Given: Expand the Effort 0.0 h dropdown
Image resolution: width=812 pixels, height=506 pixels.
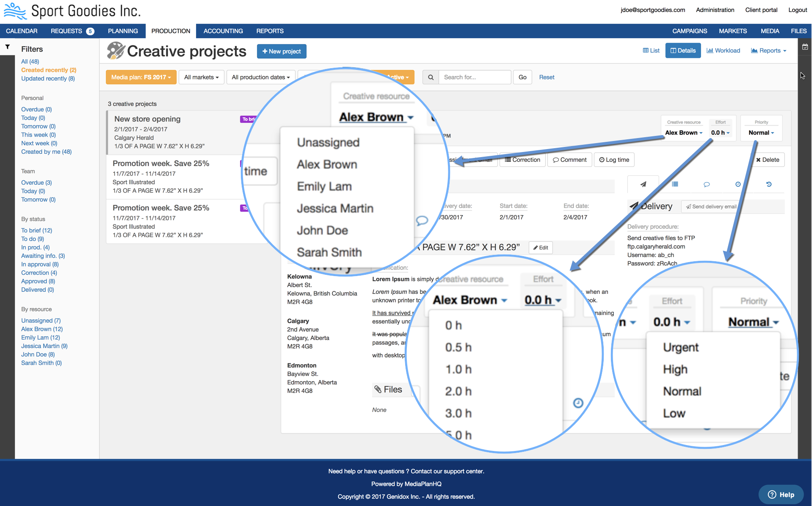Looking at the screenshot, I should pyautogui.click(x=720, y=133).
